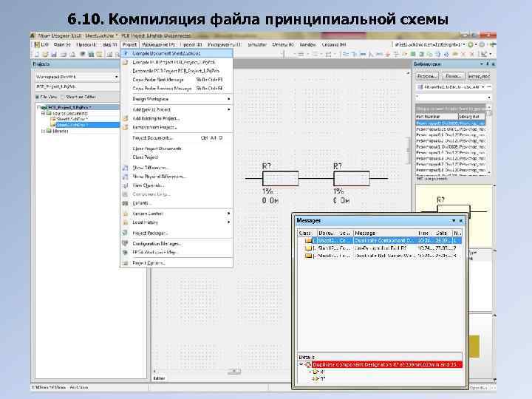The image size is (532, 399).
Task: Click the Search button in Libraries panel
Action: [453, 76]
